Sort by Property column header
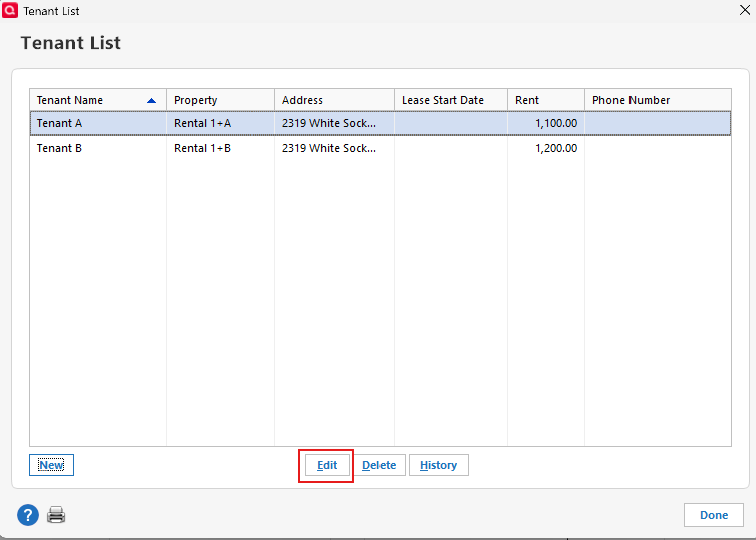Screen dimensions: 756x540 (x=220, y=100)
